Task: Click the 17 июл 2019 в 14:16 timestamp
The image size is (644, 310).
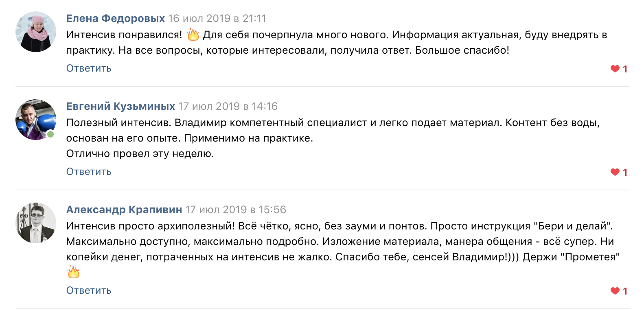Action: click(228, 106)
